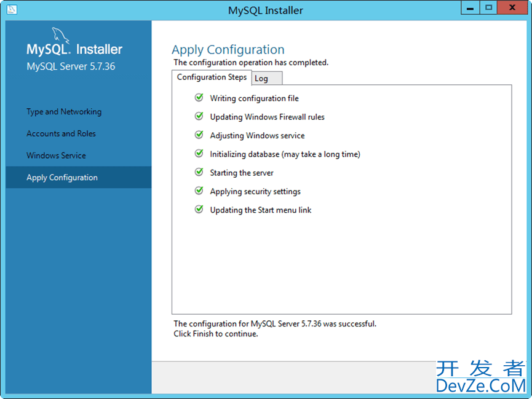Close the MySQL Installer window

512,8
